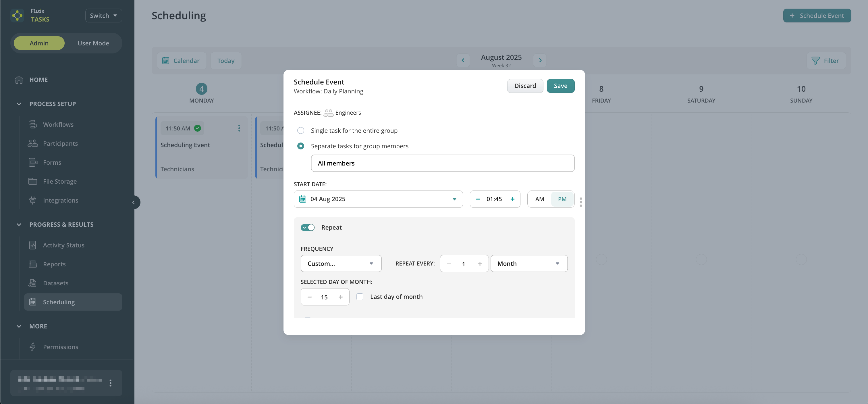Switch to User Mode tab

(x=93, y=43)
